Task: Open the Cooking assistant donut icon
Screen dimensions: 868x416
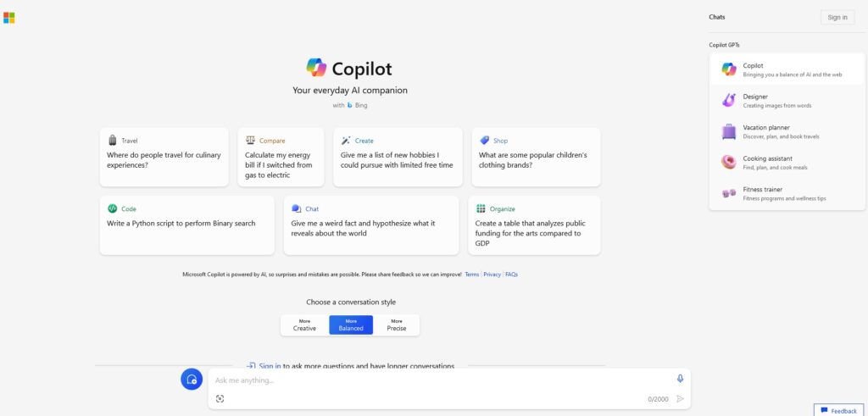Action: click(728, 162)
